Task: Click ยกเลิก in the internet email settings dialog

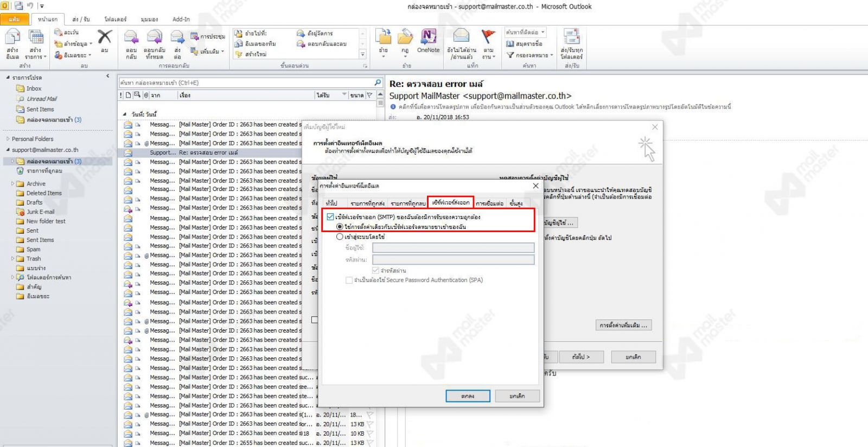Action: coord(517,396)
